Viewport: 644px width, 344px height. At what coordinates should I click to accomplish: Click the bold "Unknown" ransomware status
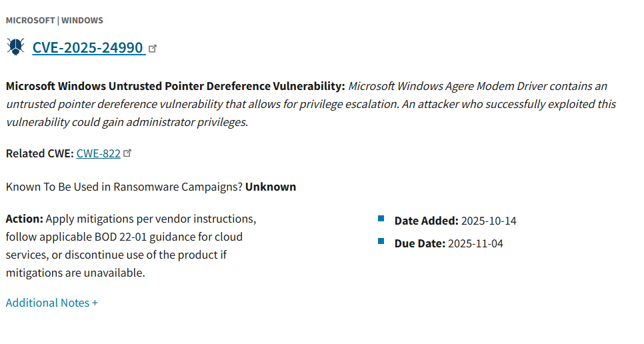pos(271,187)
